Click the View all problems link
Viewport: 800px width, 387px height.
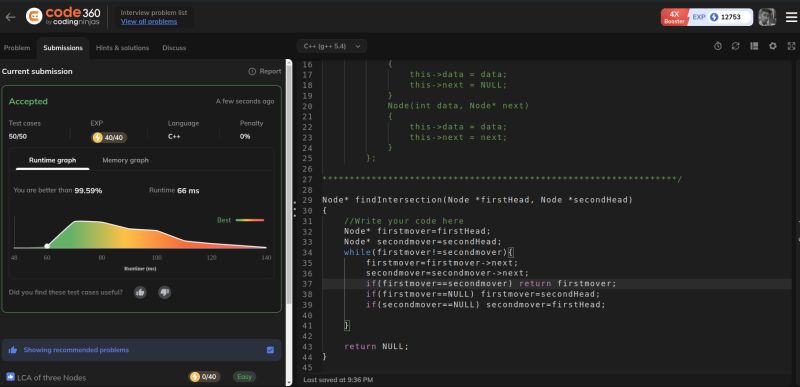[x=149, y=21]
